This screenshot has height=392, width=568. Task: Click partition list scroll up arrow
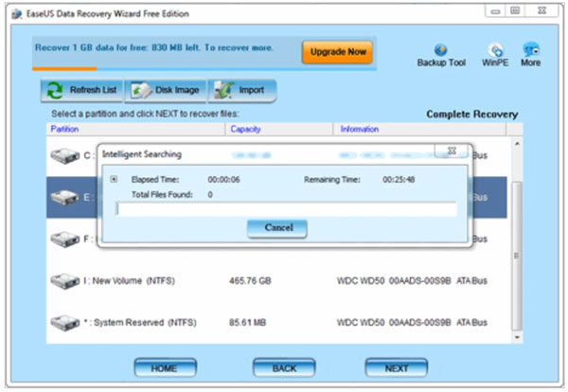[517, 144]
